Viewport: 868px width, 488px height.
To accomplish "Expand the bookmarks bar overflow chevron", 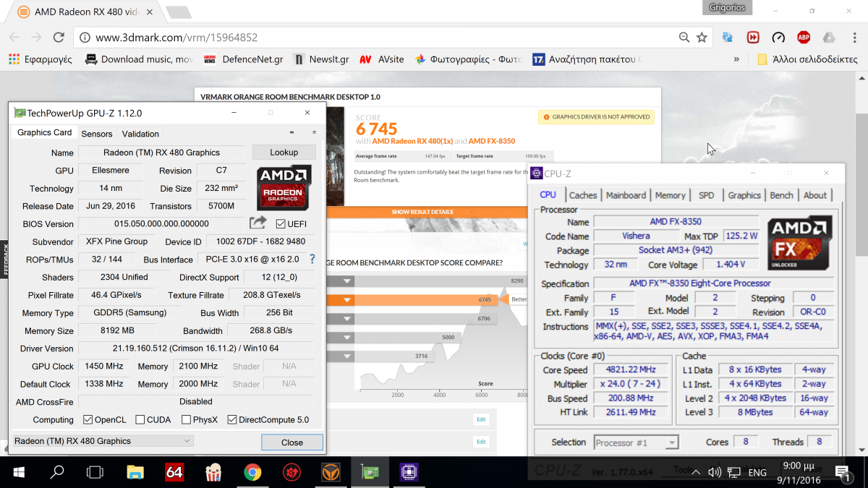I will point(736,59).
